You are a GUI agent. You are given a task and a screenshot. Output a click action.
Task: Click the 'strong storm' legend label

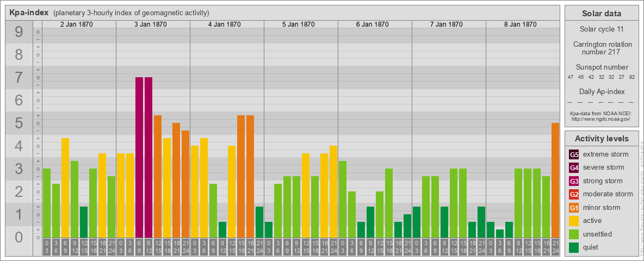(x=603, y=181)
